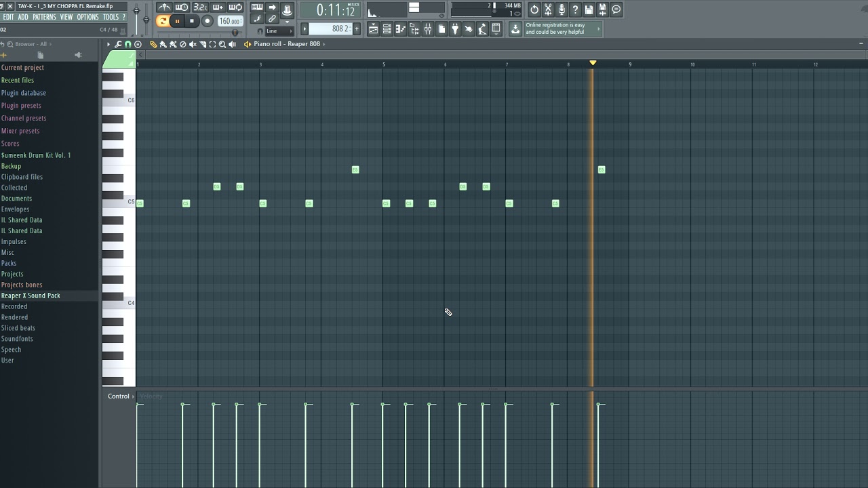This screenshot has width=868, height=488.
Task: Select the Delete tool in piano roll
Action: point(182,44)
